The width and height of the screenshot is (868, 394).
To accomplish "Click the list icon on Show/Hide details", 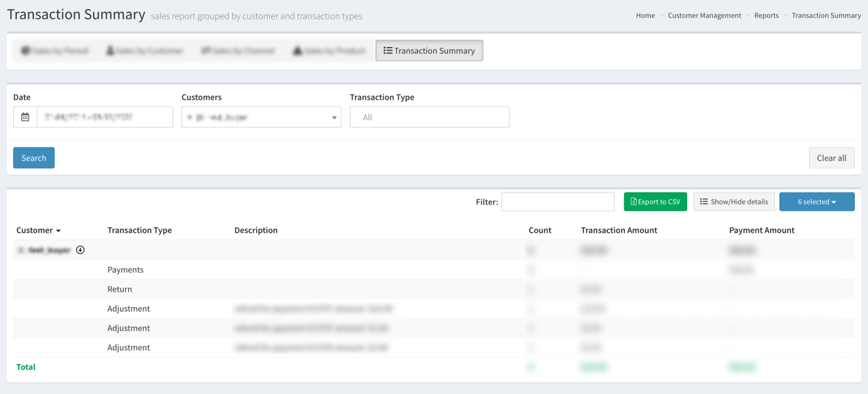I will (x=704, y=202).
